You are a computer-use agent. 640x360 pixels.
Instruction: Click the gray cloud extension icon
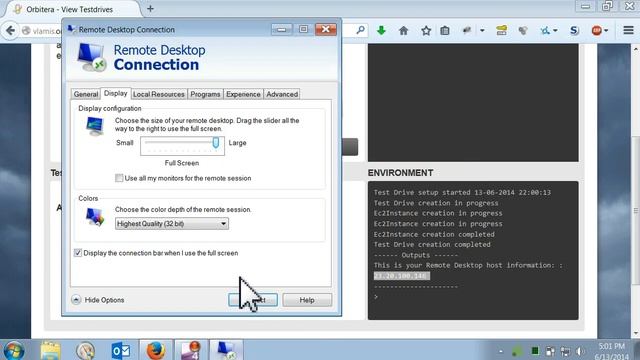[x=467, y=30]
